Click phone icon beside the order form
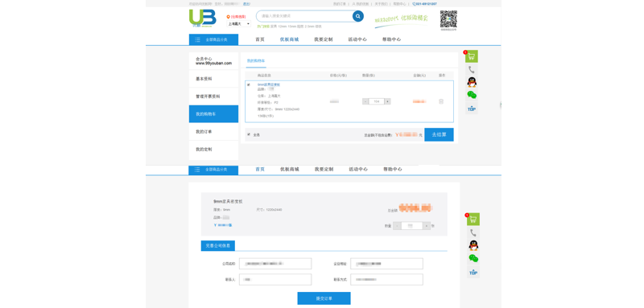Screen dimensions: 644x308 473,232
